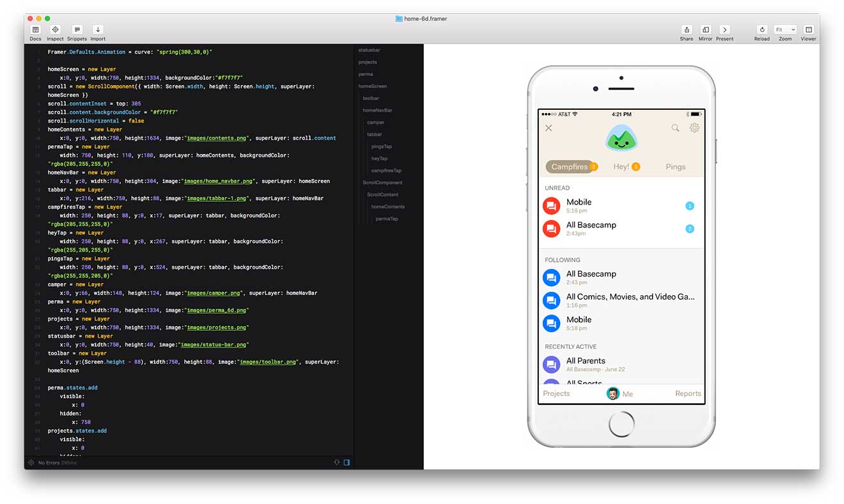
Task: Tap the Basecamp mountain logo
Action: click(x=620, y=137)
